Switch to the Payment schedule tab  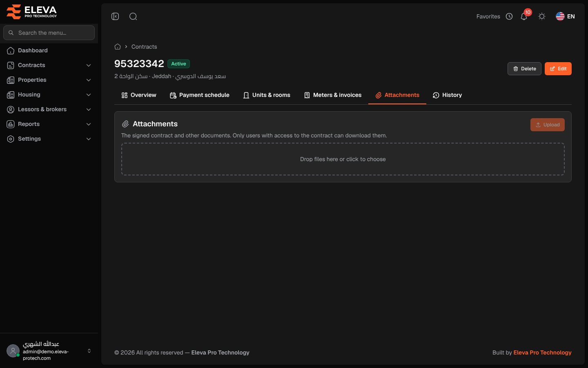[200, 95]
